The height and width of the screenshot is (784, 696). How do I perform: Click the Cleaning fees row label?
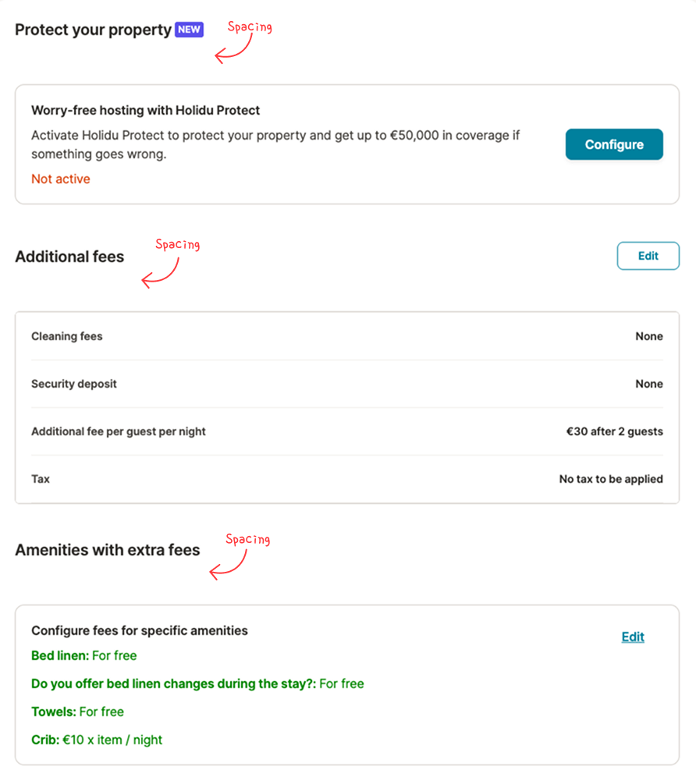67,336
